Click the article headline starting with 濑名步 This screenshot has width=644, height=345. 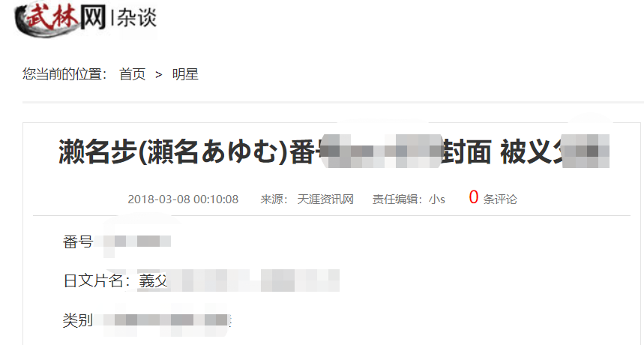[334, 152]
